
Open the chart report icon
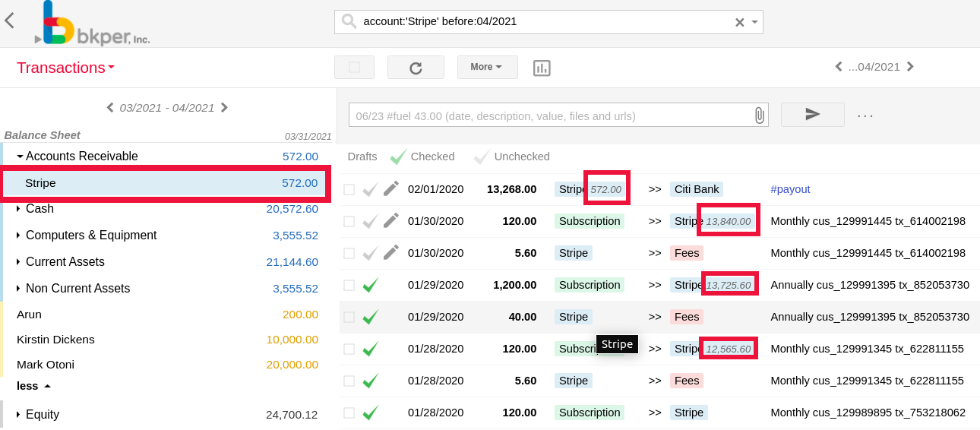pos(542,68)
